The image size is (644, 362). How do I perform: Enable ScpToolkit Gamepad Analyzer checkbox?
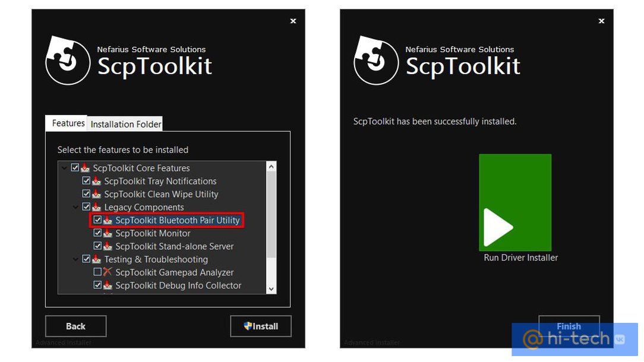click(97, 272)
